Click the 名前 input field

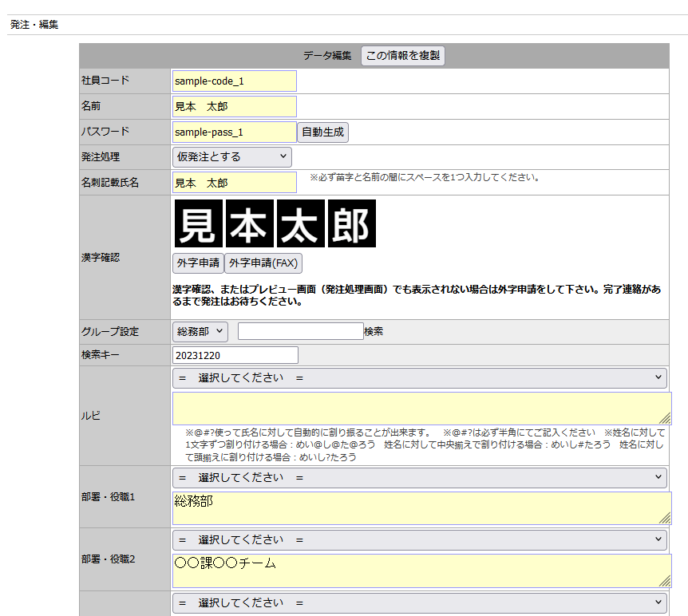pos(234,106)
